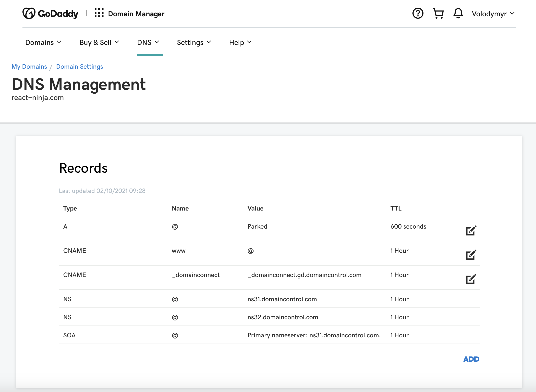Select the Type column header
536x392 pixels.
coord(70,208)
